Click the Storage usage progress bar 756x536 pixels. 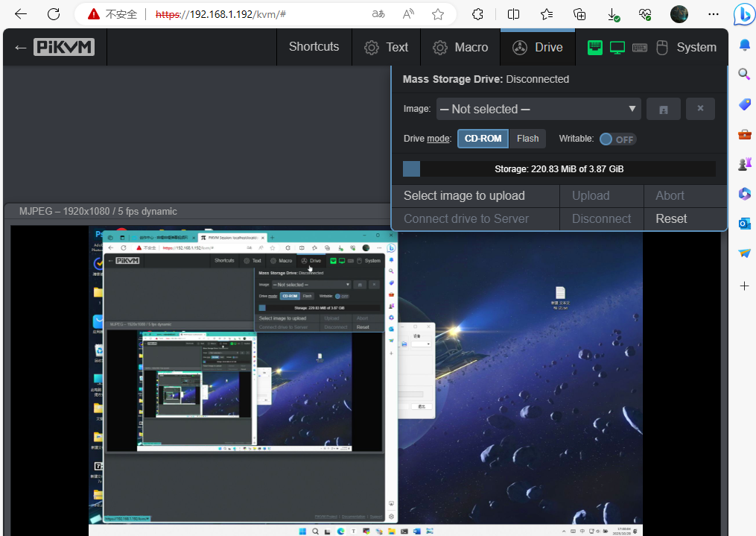coord(559,169)
